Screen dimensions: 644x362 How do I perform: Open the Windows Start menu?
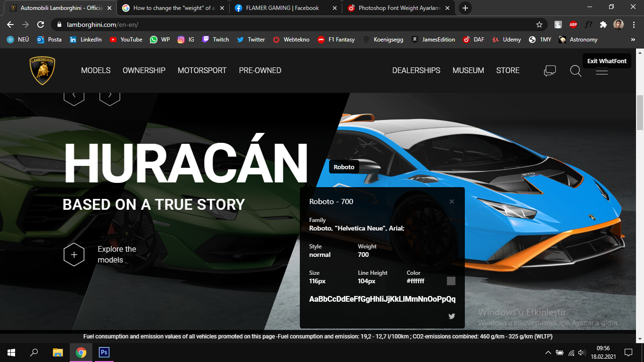[x=11, y=352]
